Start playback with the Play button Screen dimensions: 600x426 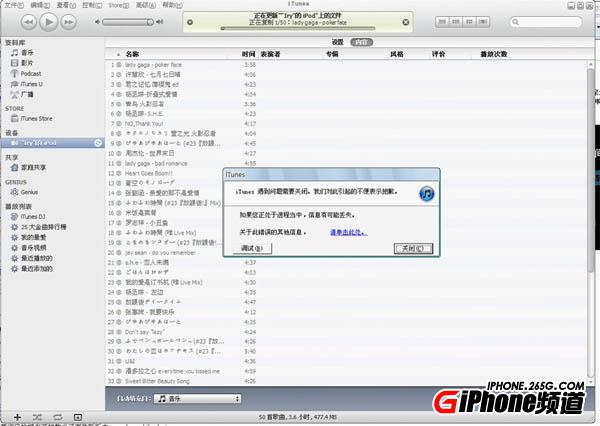coord(49,22)
